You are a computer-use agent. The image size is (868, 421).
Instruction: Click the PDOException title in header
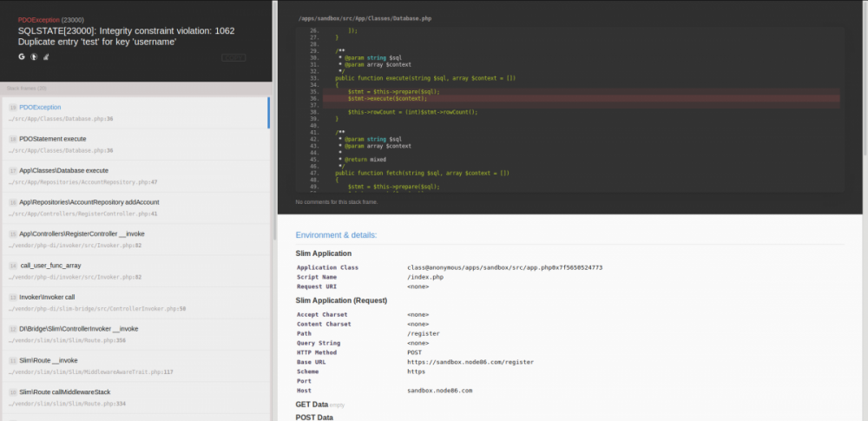click(x=36, y=19)
